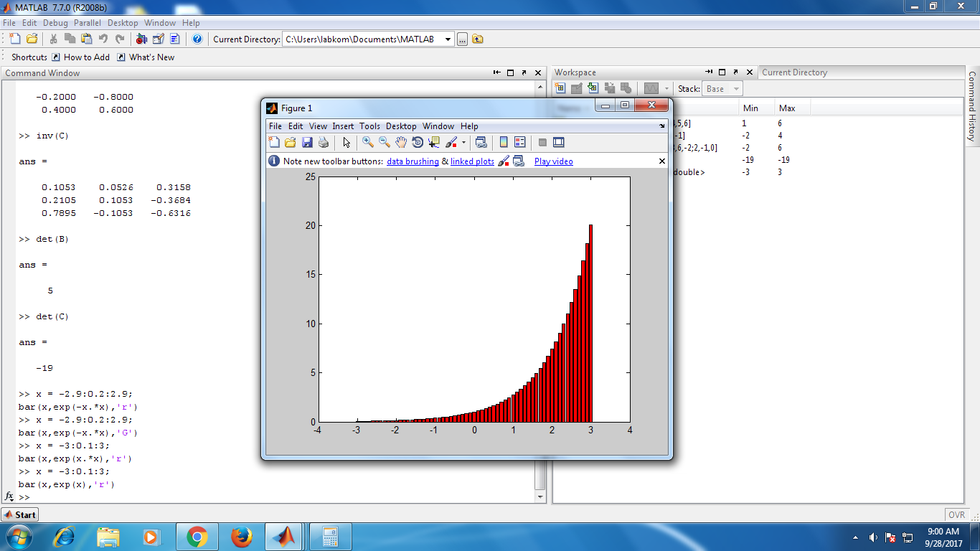Import data into the Workspace

tap(593, 88)
